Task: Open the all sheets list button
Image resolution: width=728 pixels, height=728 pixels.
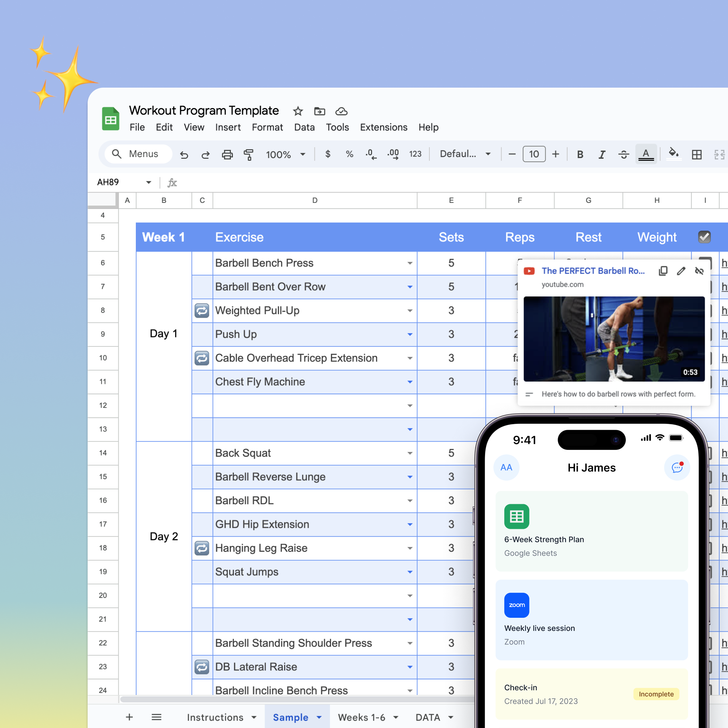Action: click(x=156, y=717)
